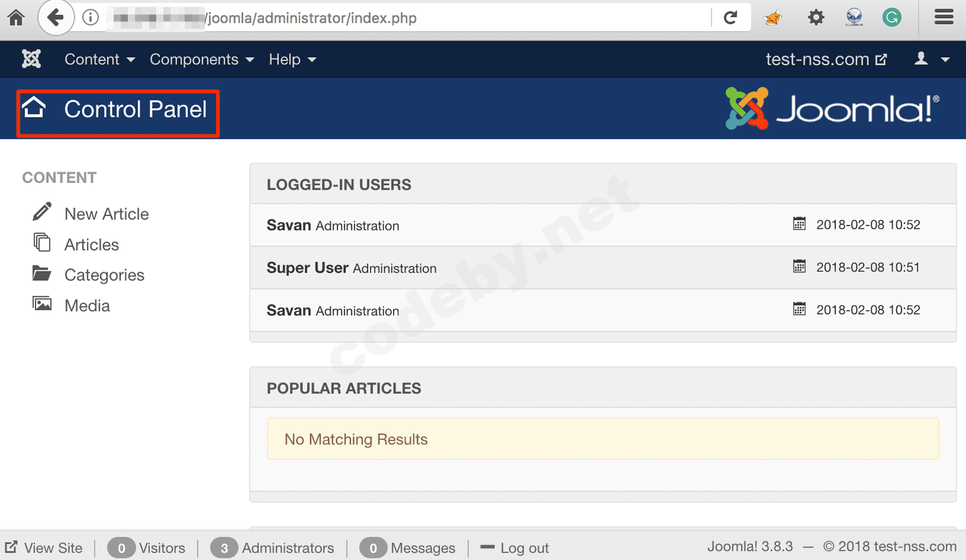Click the Joomla! logo in header
This screenshot has height=560, width=966.
pyautogui.click(x=832, y=109)
